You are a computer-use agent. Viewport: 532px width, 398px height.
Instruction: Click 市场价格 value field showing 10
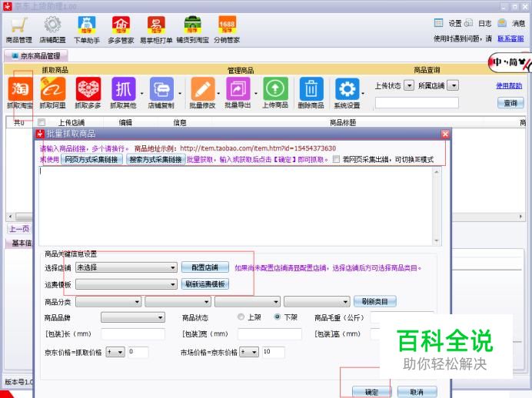coord(274,352)
